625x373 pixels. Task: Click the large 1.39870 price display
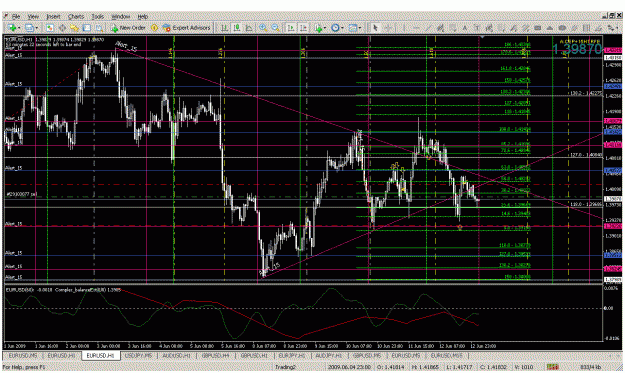(577, 49)
